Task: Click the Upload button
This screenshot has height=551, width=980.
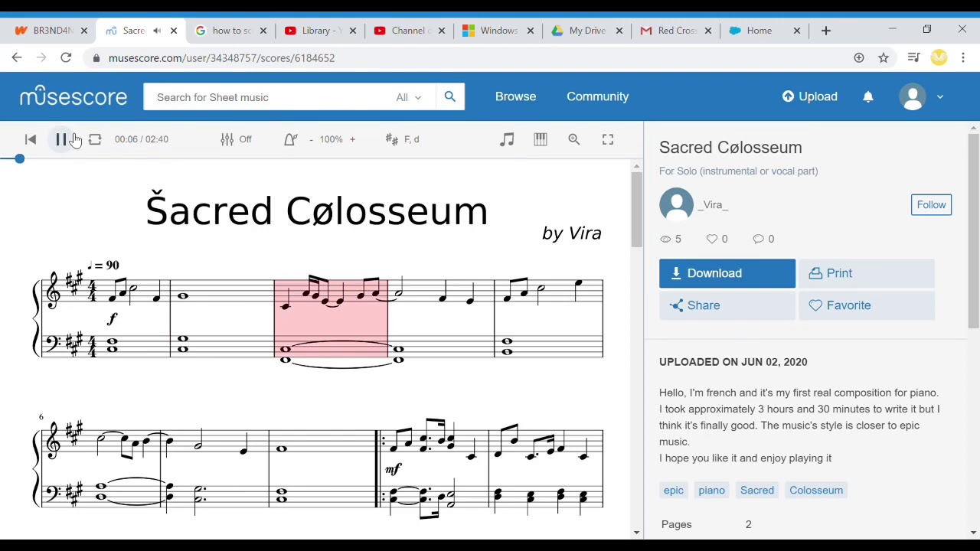Action: coord(810,96)
